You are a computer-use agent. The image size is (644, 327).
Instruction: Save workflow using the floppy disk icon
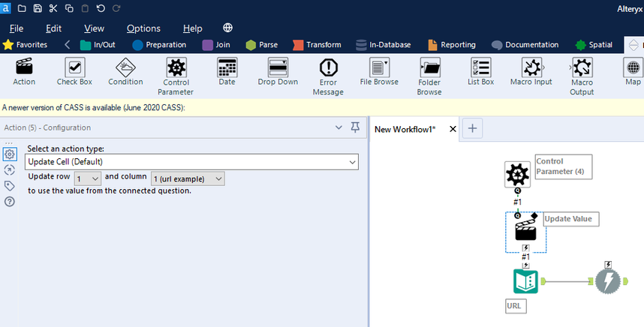(x=38, y=8)
